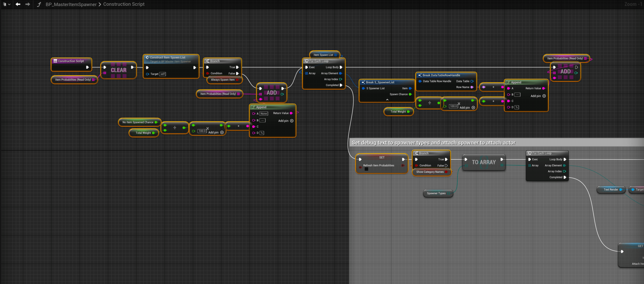This screenshot has width=644, height=284.
Task: Click the divide node below Break DataTableRowHandle
Action: (429, 103)
